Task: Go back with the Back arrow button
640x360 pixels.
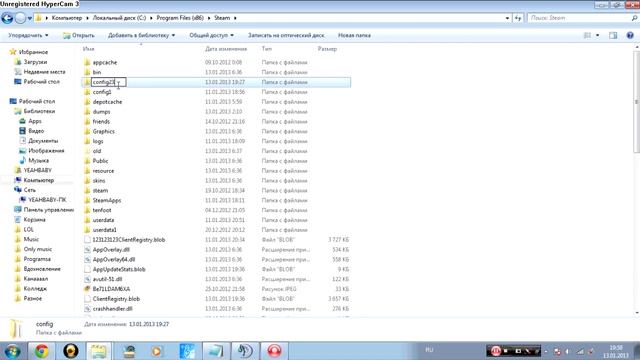Action: (x=7, y=18)
